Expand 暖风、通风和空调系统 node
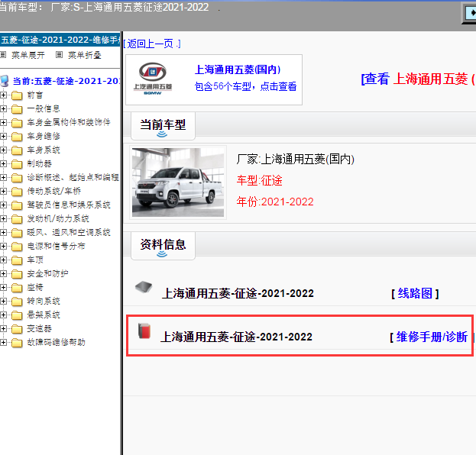The width and height of the screenshot is (476, 455). tap(3, 233)
